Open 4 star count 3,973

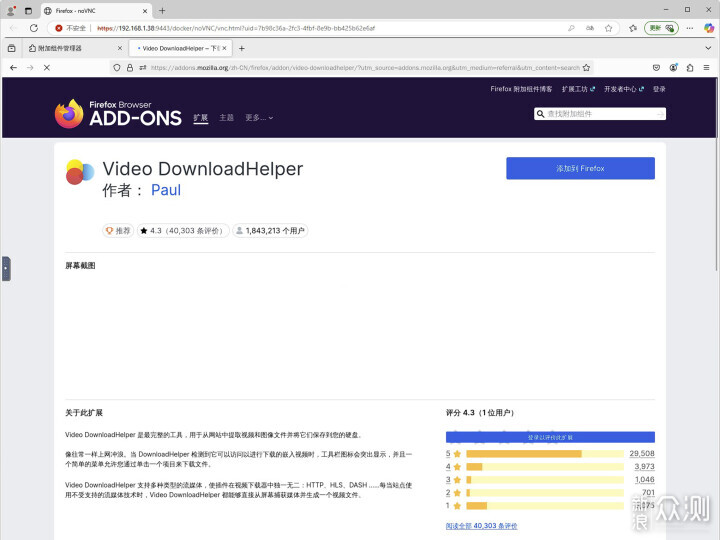644,467
